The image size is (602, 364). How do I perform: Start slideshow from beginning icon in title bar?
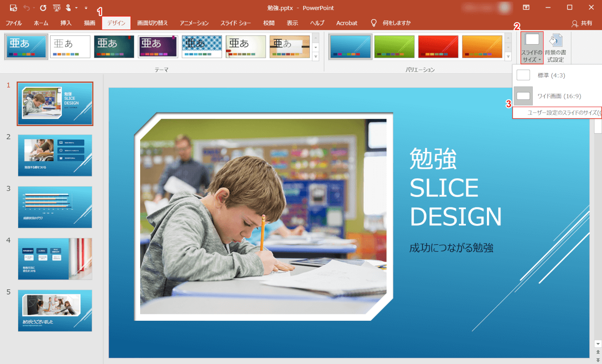pyautogui.click(x=56, y=8)
